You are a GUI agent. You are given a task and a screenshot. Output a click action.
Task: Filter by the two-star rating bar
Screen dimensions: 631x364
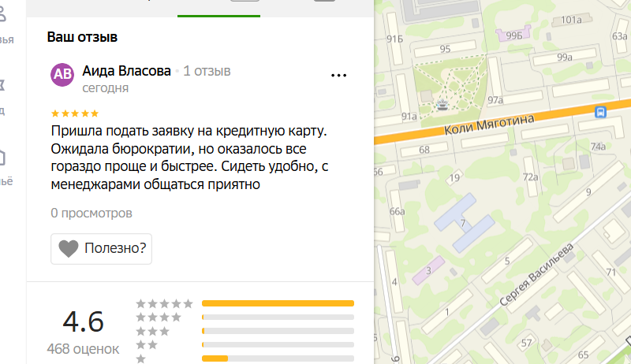point(278,345)
